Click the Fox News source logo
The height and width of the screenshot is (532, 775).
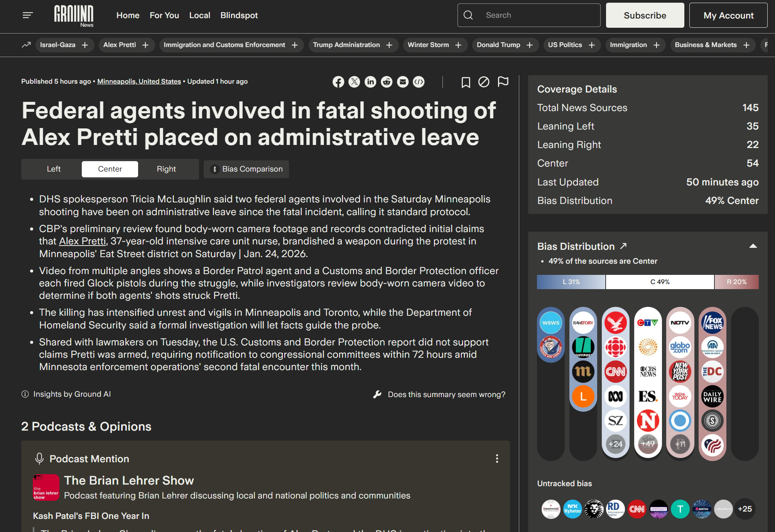pyautogui.click(x=712, y=323)
